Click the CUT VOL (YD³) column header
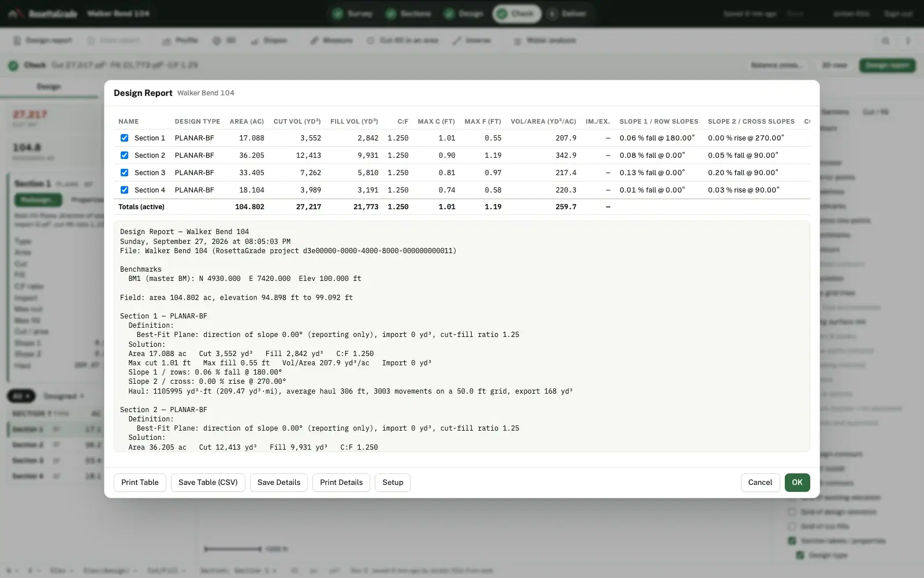Screen dimensions: 924x578 tap(297, 121)
